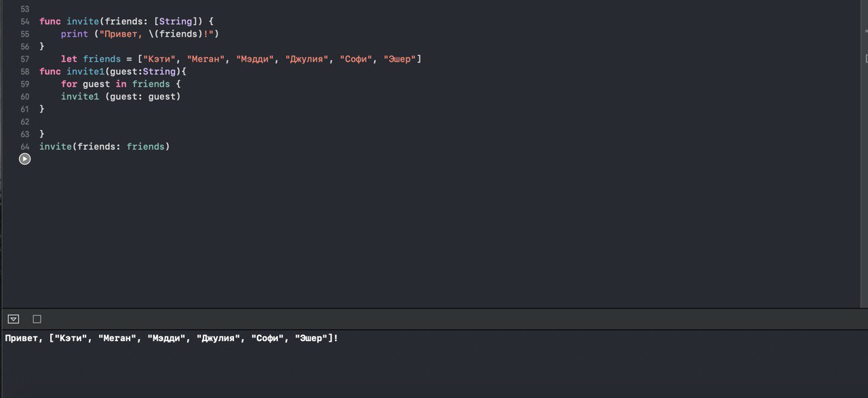
Task: Click "Софи" in the code array
Action: click(356, 59)
